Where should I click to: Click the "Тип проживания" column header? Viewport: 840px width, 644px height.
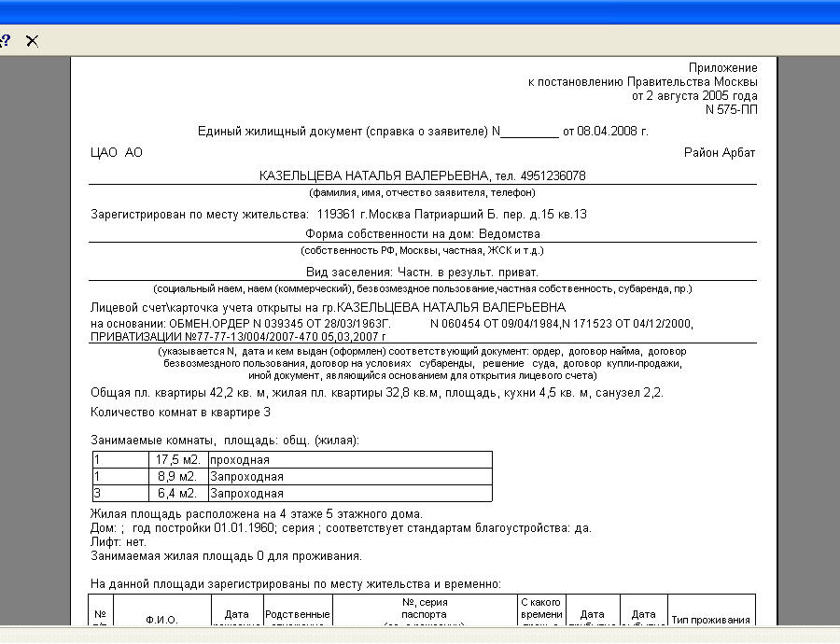pos(711,620)
